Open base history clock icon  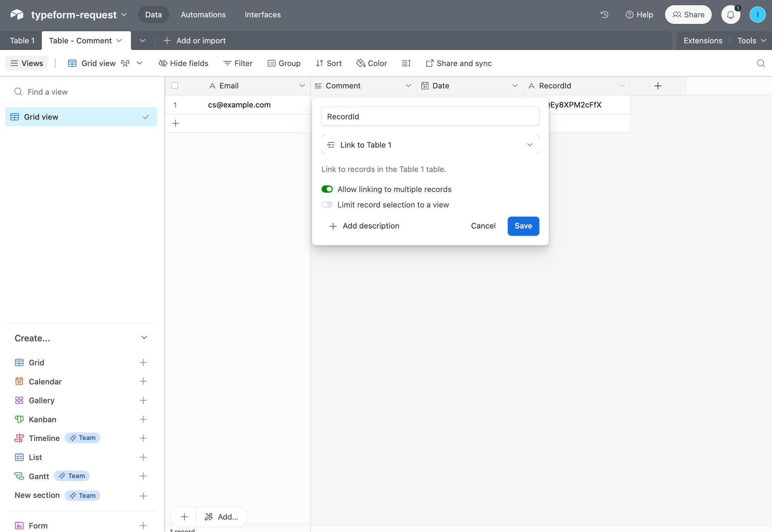tap(604, 15)
